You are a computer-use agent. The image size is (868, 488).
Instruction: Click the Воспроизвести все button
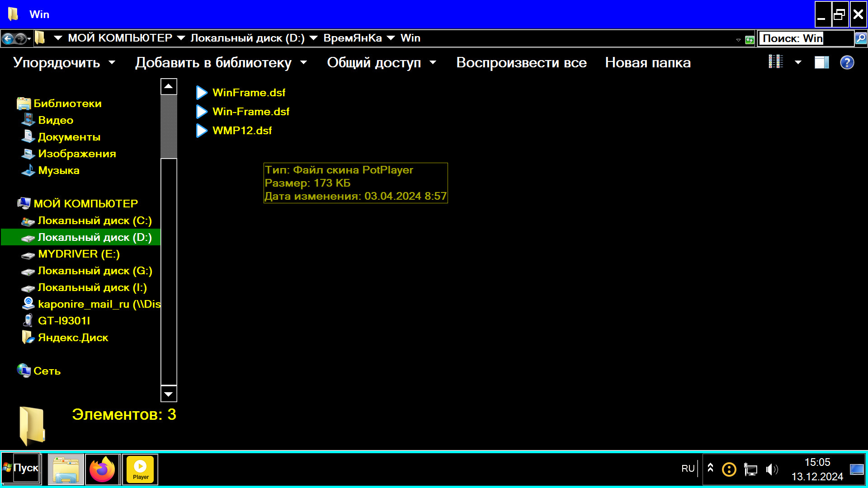point(521,62)
